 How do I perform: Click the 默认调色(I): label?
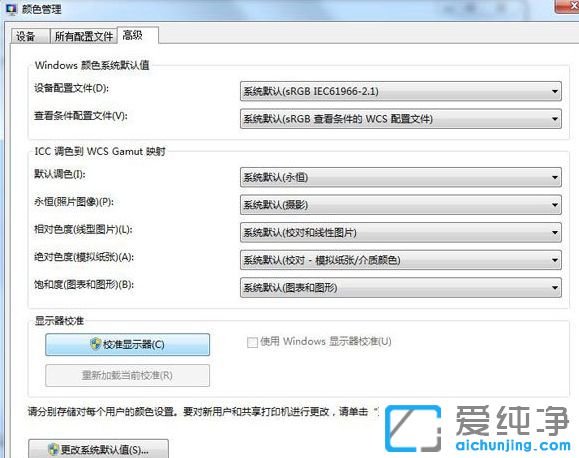pos(60,174)
